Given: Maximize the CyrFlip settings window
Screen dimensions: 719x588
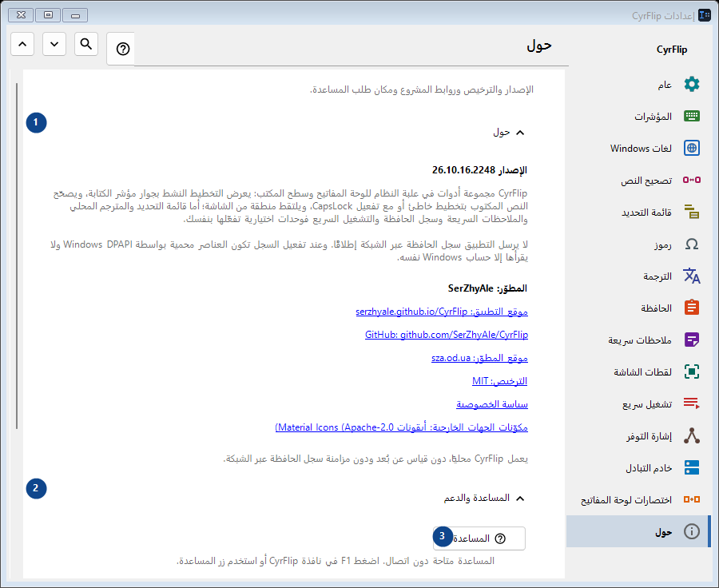Looking at the screenshot, I should 48,15.
